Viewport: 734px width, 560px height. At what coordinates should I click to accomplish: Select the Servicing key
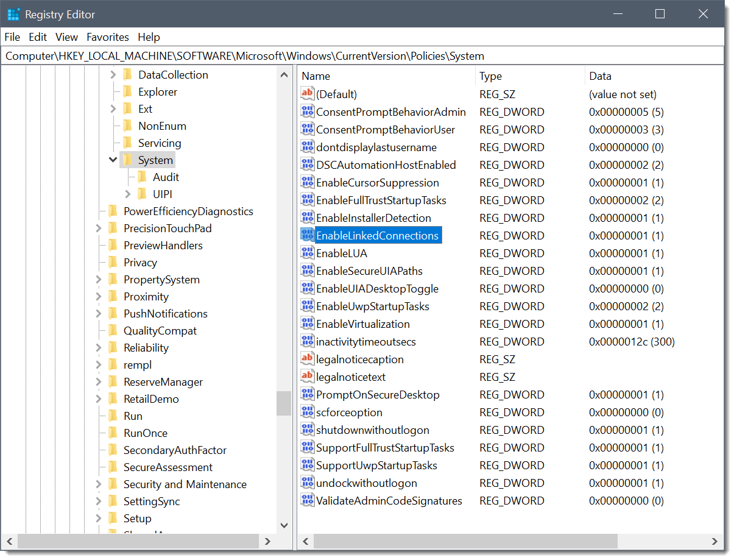tap(160, 143)
